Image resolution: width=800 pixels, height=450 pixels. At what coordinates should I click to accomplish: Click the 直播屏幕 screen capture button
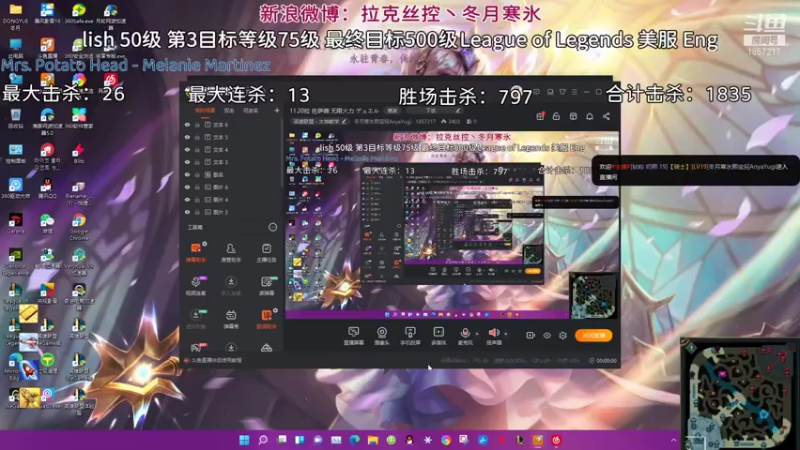coord(354,336)
